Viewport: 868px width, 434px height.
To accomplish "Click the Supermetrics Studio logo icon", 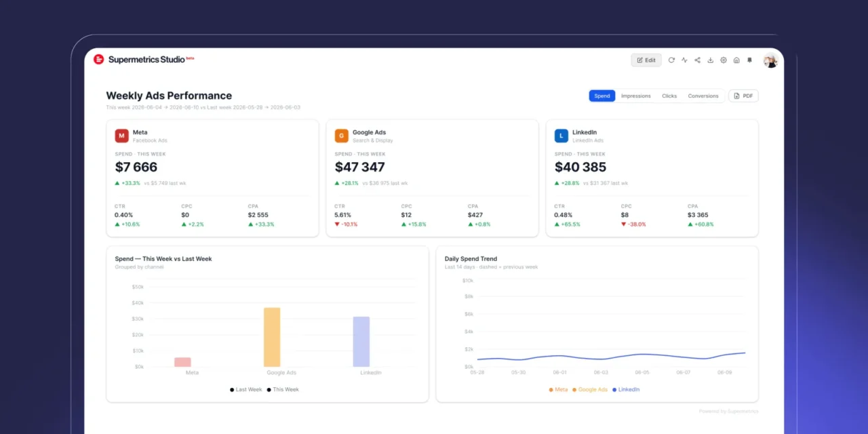I will (x=99, y=60).
